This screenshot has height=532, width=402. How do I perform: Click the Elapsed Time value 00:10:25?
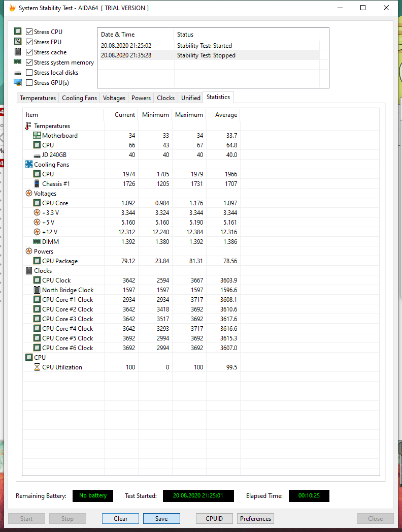pos(309,496)
